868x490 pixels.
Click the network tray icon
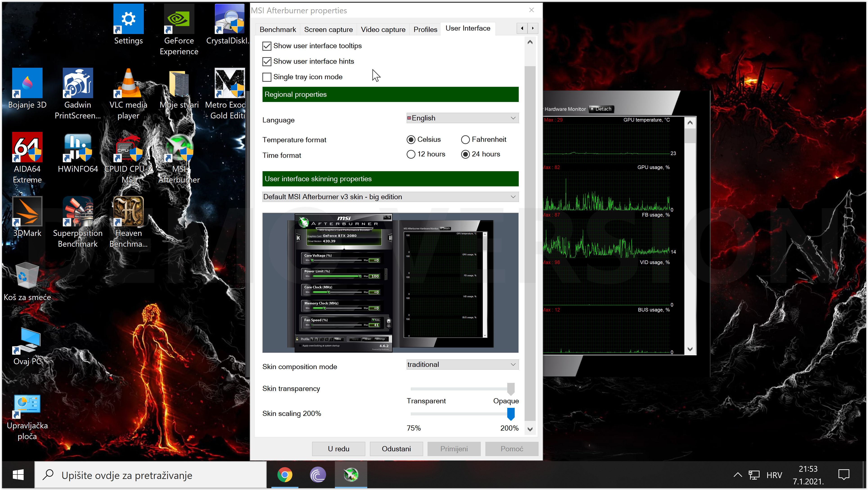pos(754,475)
